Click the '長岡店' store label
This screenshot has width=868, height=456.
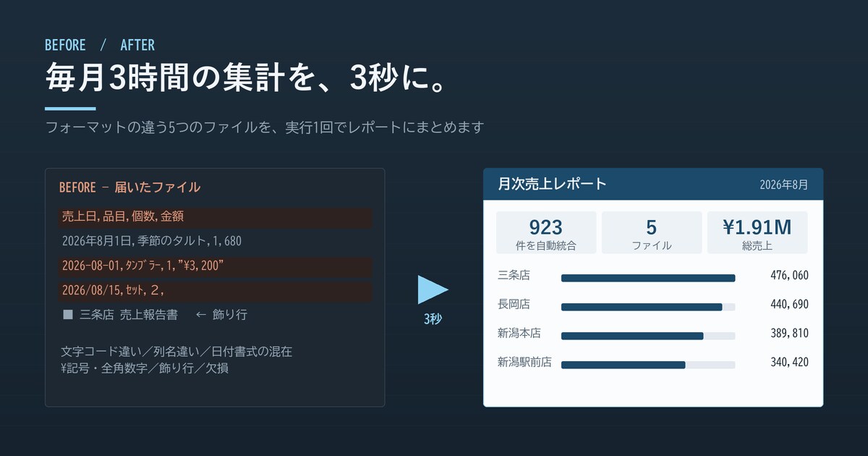pos(514,304)
